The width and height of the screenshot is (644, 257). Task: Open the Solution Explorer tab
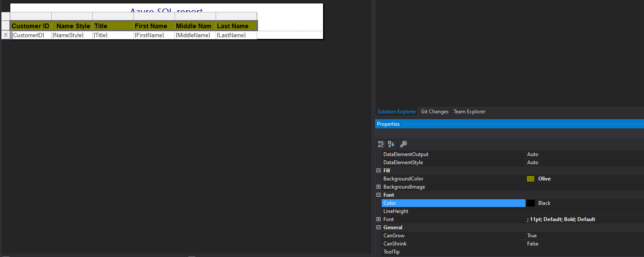click(x=397, y=112)
